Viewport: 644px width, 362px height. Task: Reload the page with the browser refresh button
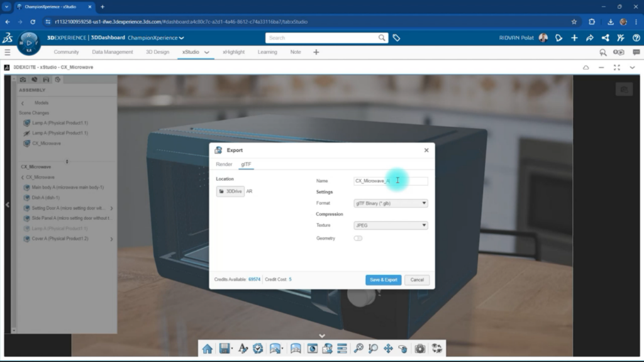(x=33, y=22)
